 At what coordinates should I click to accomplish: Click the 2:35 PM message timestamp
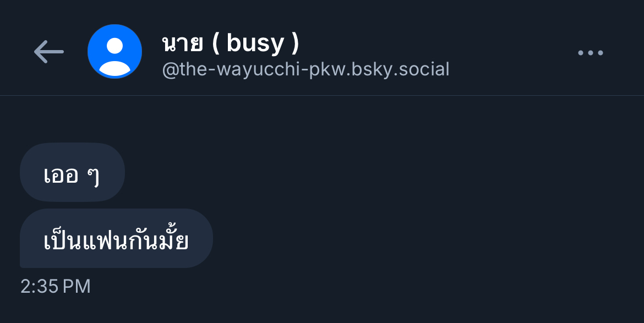click(56, 286)
